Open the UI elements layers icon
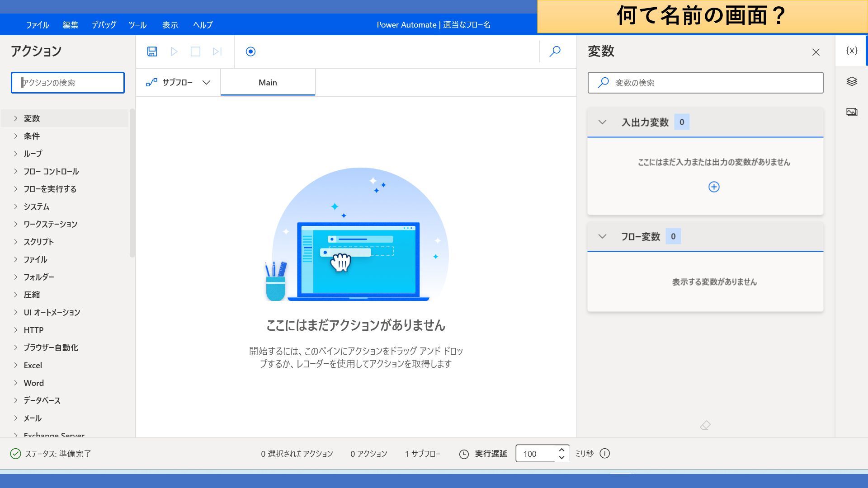Viewport: 868px width, 488px height. [x=851, y=81]
